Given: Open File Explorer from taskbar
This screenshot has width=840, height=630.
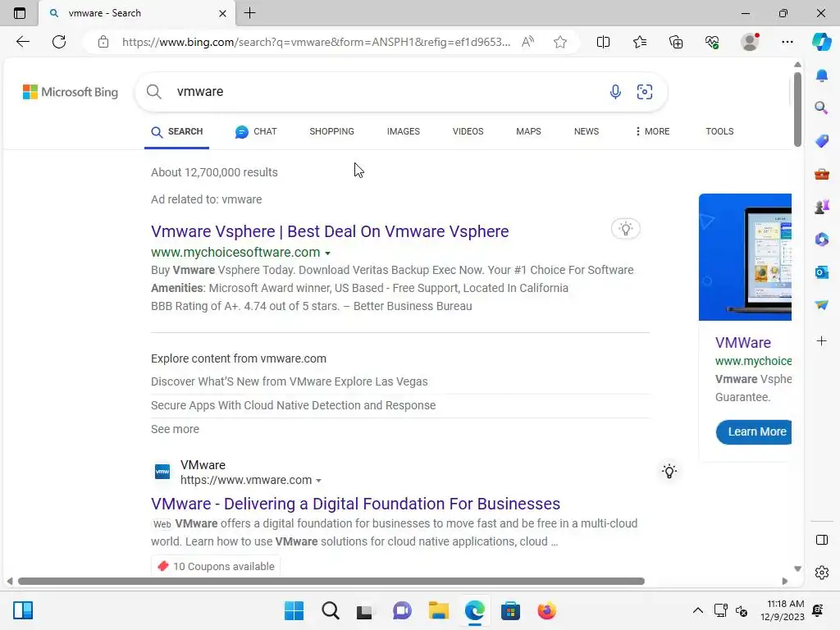Looking at the screenshot, I should 438,610.
